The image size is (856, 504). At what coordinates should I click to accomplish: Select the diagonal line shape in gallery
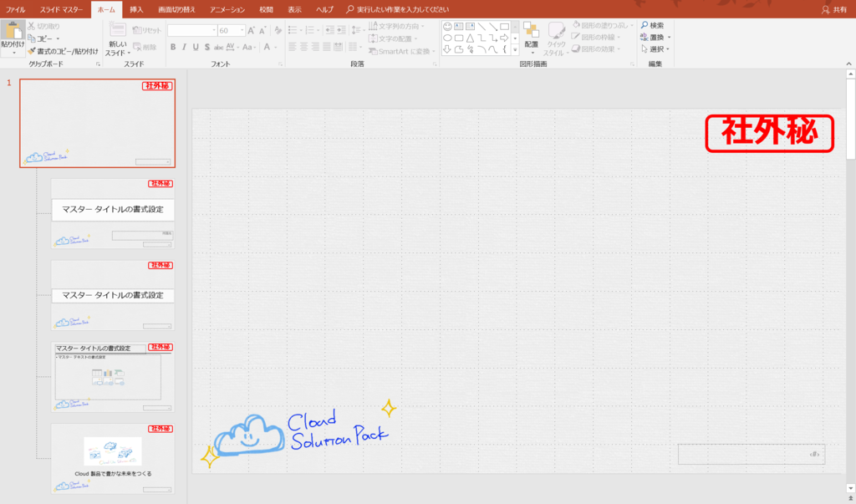(x=481, y=26)
